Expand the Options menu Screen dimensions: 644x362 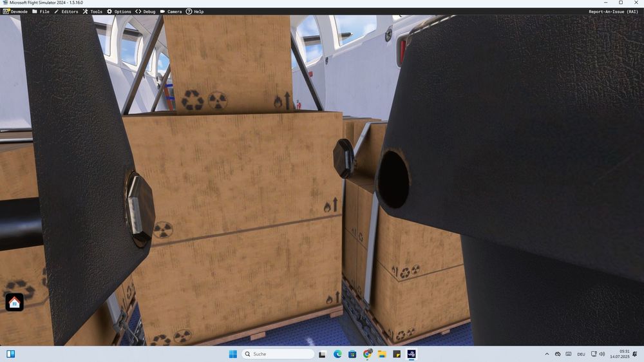coord(119,12)
